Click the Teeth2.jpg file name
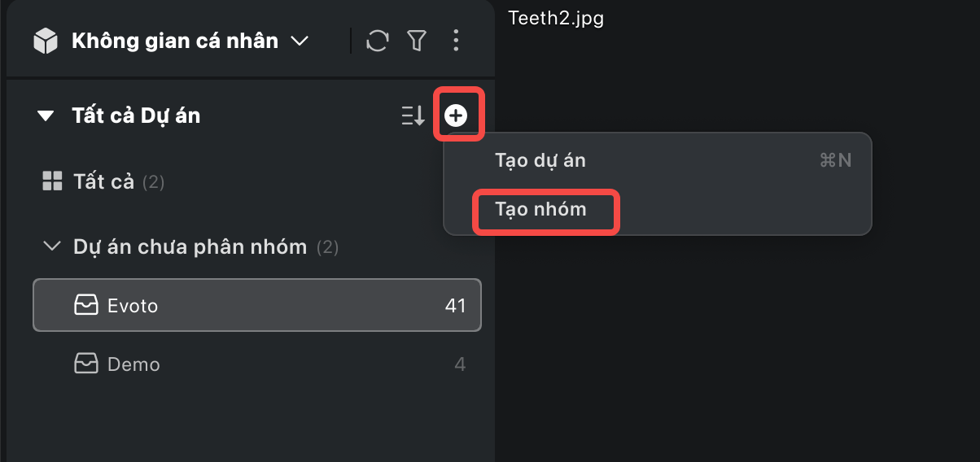 click(x=556, y=18)
